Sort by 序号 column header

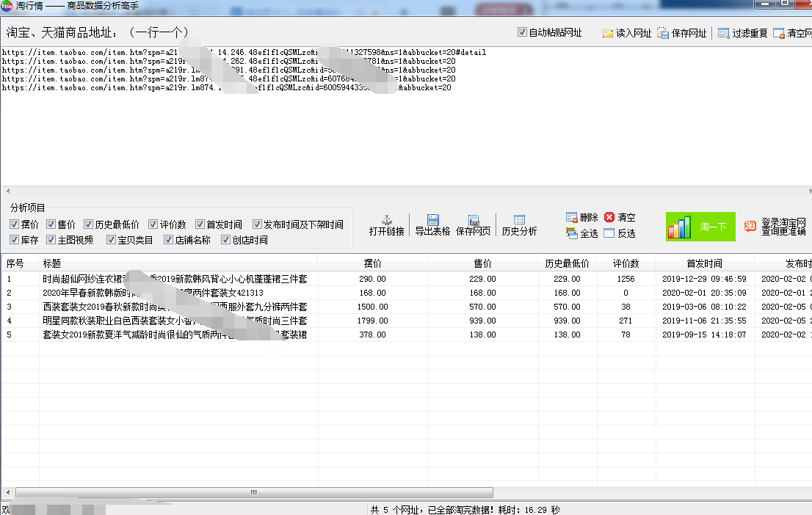[21, 263]
